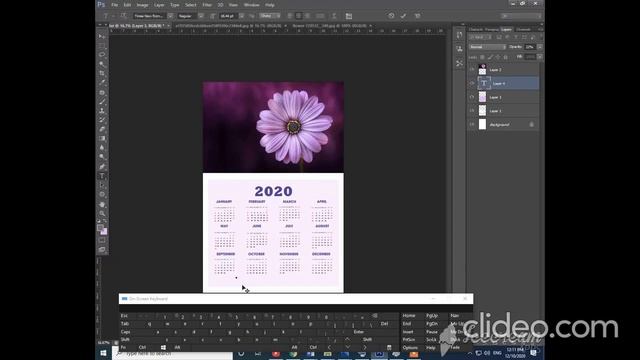This screenshot has height=360, width=640.
Task: Click Esc key on On-Screen Keyboard
Action: pos(124,316)
